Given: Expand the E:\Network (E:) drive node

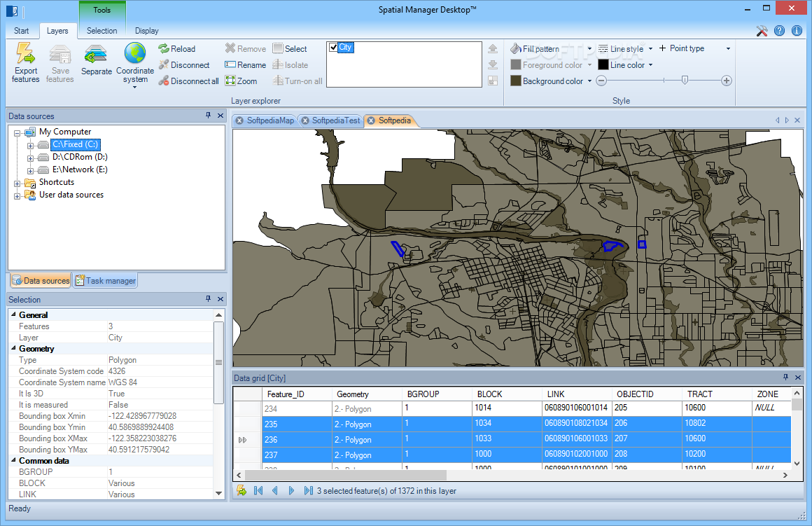Looking at the screenshot, I should (x=31, y=170).
